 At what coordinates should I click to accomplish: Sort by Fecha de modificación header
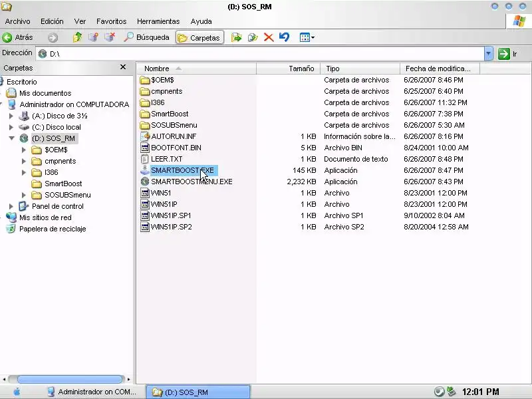(440, 68)
